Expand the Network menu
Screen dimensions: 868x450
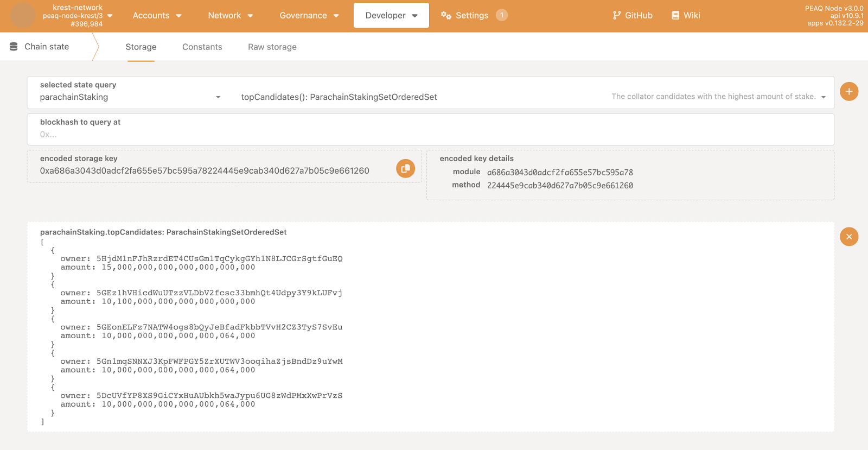(230, 15)
